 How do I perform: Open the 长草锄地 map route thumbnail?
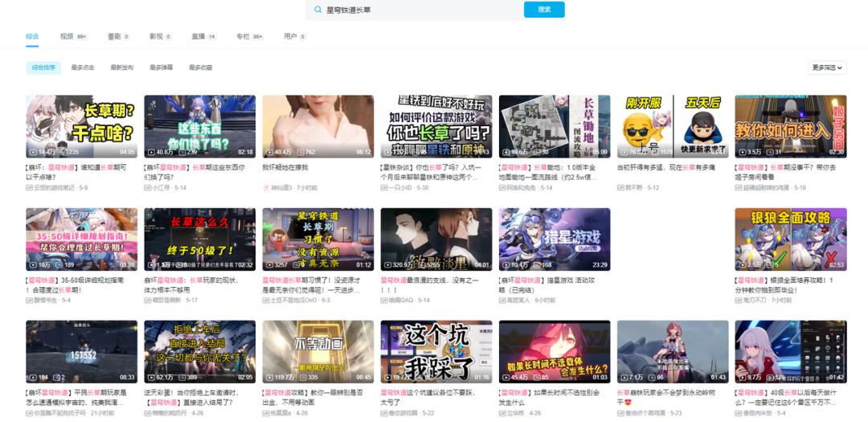555,126
